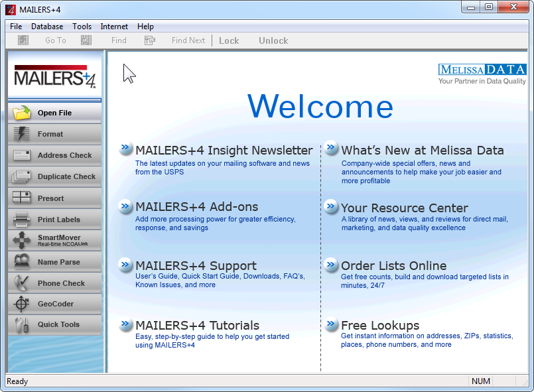Open the MAILERS+4 Support link
The width and height of the screenshot is (534, 392).
196,266
